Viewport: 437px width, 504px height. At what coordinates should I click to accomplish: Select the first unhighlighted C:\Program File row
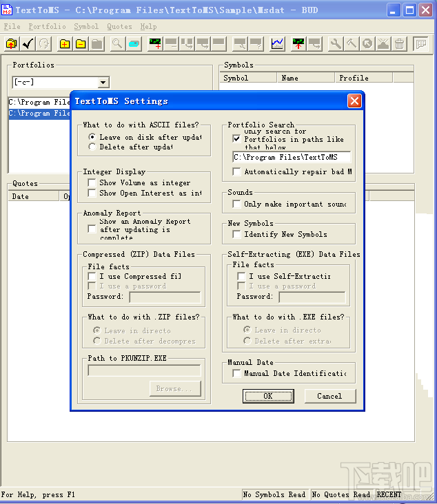click(39, 102)
